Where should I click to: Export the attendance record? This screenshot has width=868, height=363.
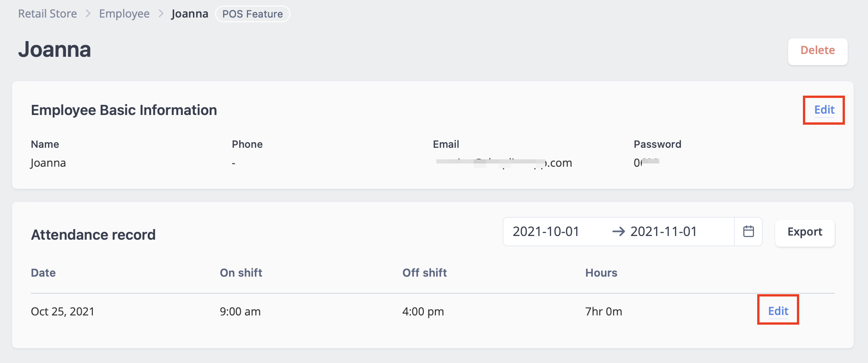tap(805, 232)
